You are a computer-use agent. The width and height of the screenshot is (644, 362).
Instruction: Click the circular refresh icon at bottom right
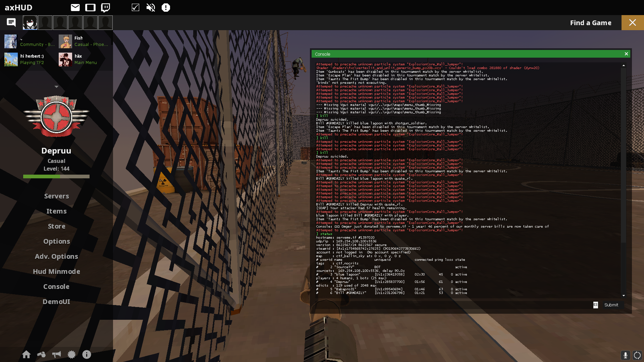(637, 355)
